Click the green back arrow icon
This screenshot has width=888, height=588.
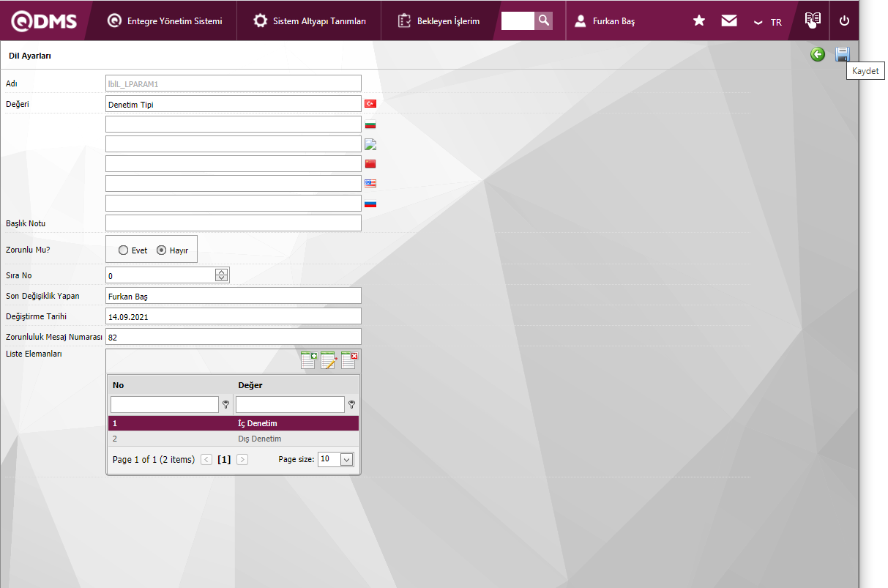pos(818,54)
